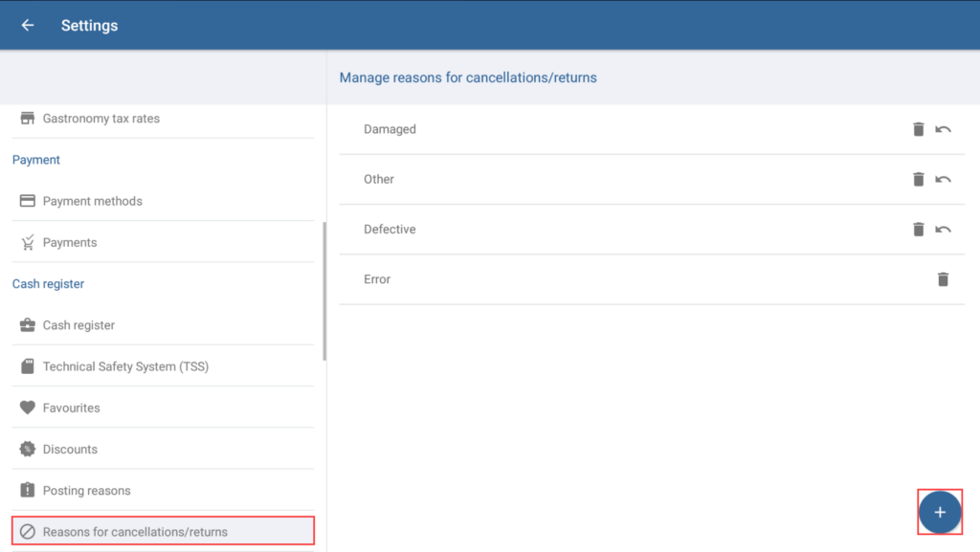Open Payment methods settings

pos(93,201)
